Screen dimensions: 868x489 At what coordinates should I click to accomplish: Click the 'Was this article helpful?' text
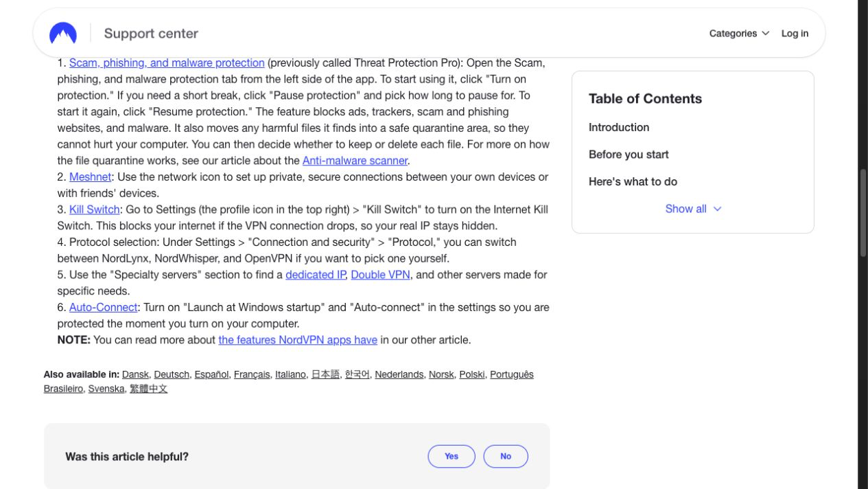(127, 456)
